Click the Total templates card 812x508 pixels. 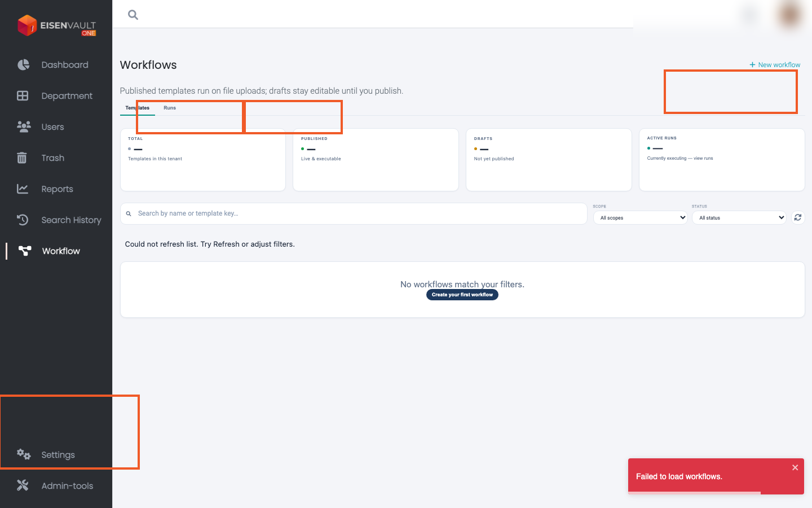pyautogui.click(x=203, y=160)
